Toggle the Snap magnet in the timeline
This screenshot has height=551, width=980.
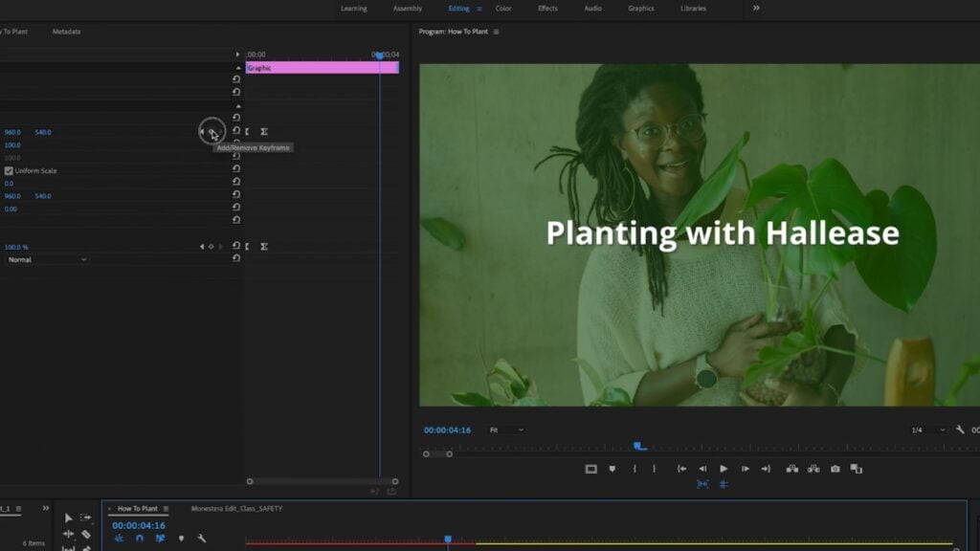point(140,539)
